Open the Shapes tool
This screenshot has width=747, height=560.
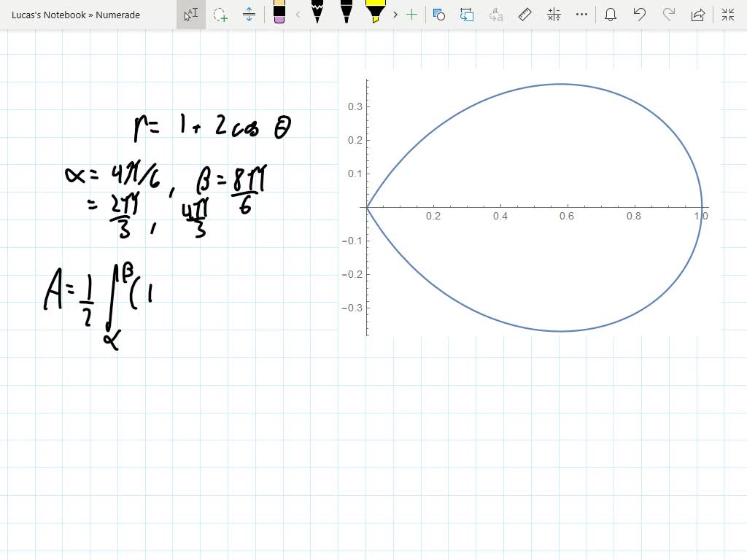point(438,15)
